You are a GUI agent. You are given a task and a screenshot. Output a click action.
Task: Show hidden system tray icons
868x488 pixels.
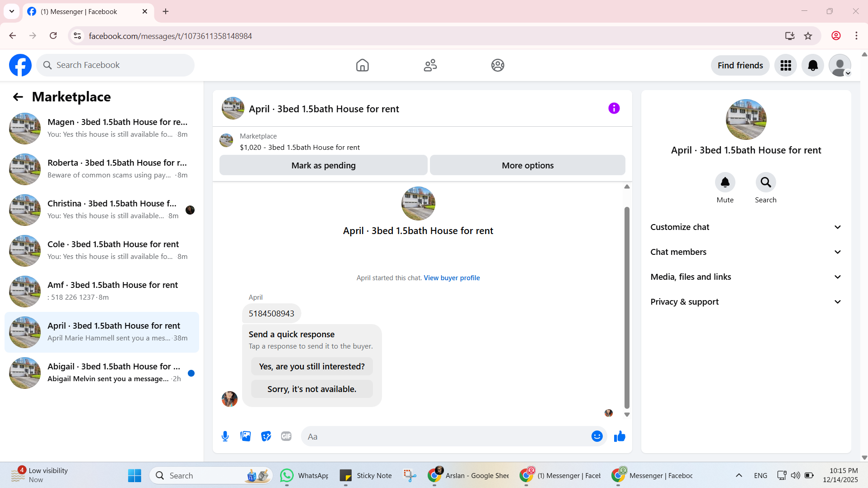(x=739, y=475)
